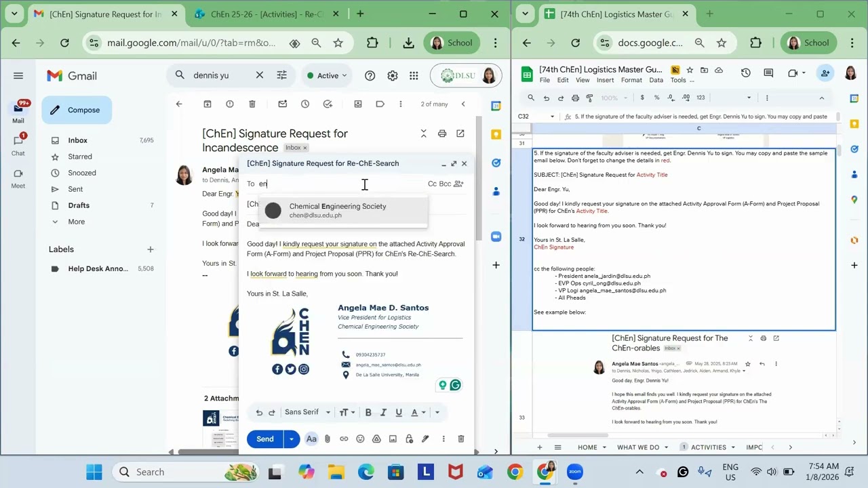This screenshot has width=868, height=488.
Task: Open Format menu in Google Sheets
Action: click(x=631, y=80)
